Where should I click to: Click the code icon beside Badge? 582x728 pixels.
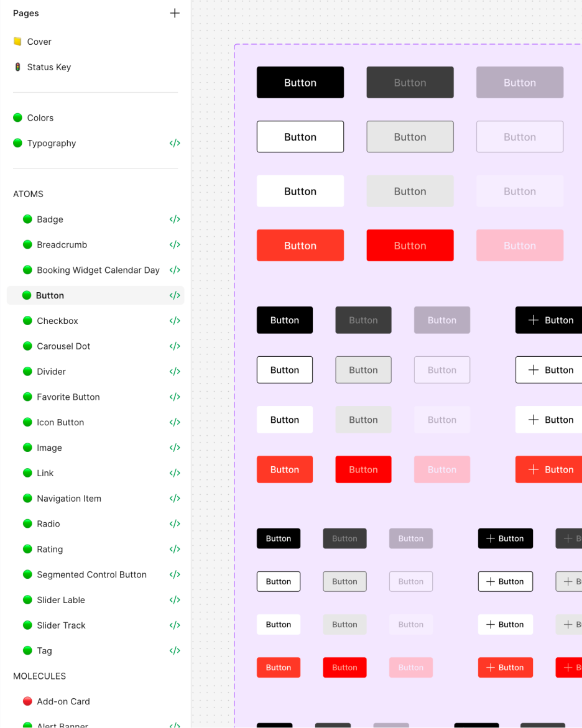pos(175,219)
